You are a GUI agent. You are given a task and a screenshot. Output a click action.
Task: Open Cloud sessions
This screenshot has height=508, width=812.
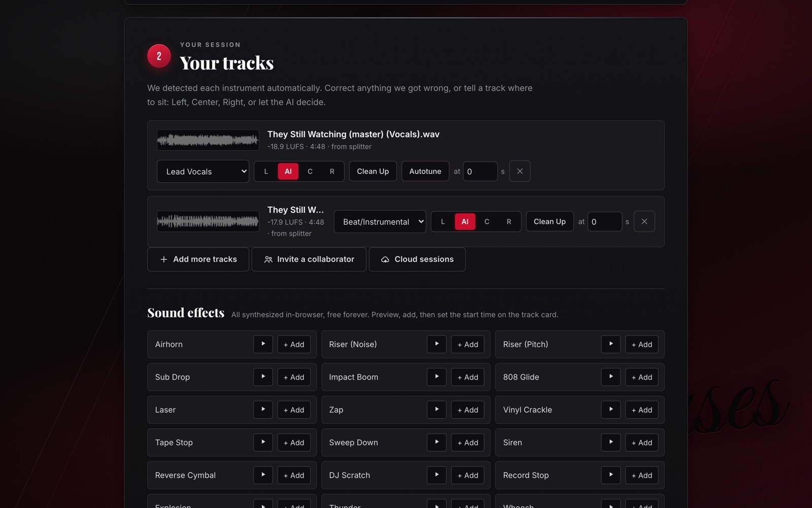(417, 259)
